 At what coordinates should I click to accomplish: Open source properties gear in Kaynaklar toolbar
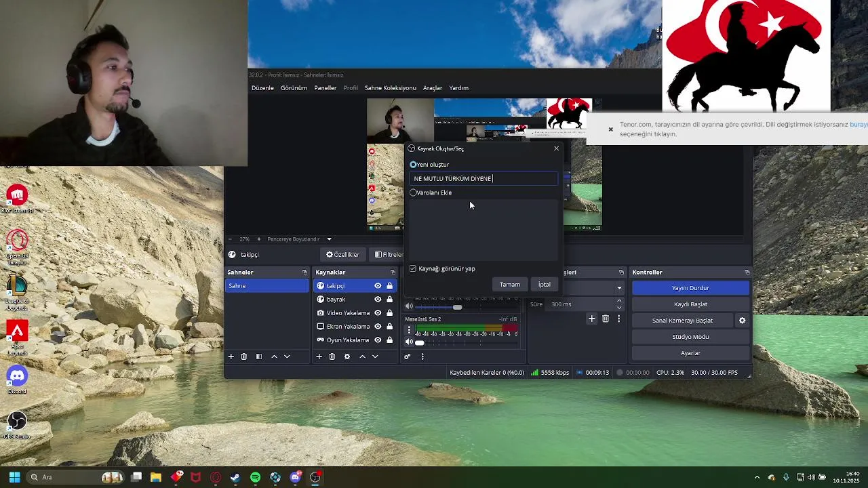[347, 357]
